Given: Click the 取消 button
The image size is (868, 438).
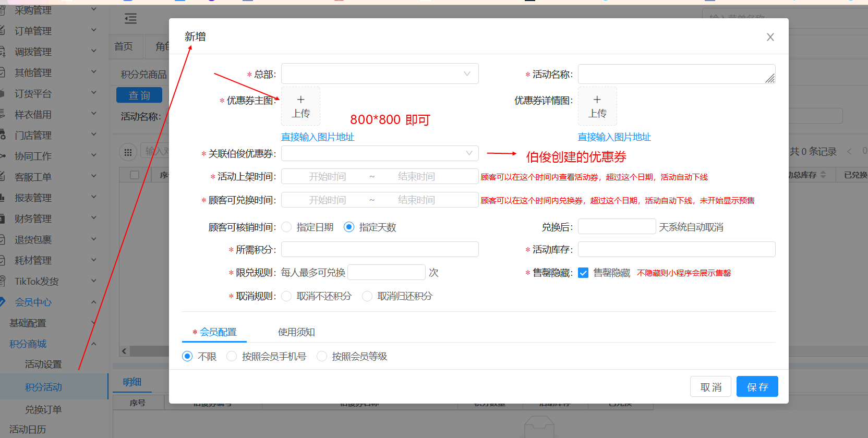Looking at the screenshot, I should click(710, 386).
